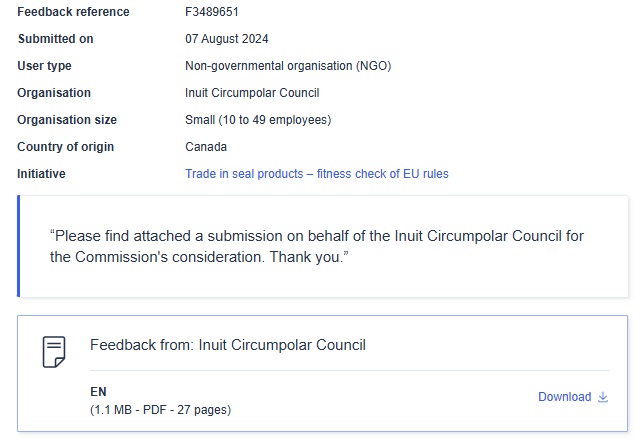Click the 'Country of origin' label
This screenshot has width=641, height=440.
click(65, 147)
